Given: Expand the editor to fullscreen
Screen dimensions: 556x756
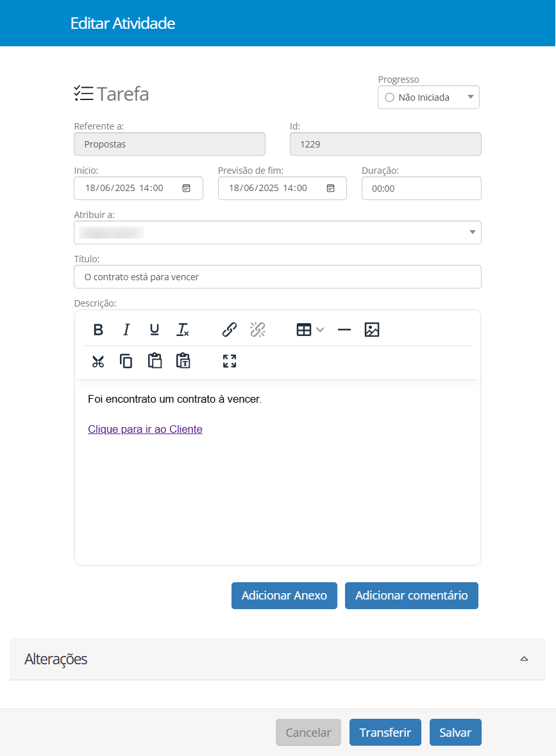Looking at the screenshot, I should pos(230,361).
